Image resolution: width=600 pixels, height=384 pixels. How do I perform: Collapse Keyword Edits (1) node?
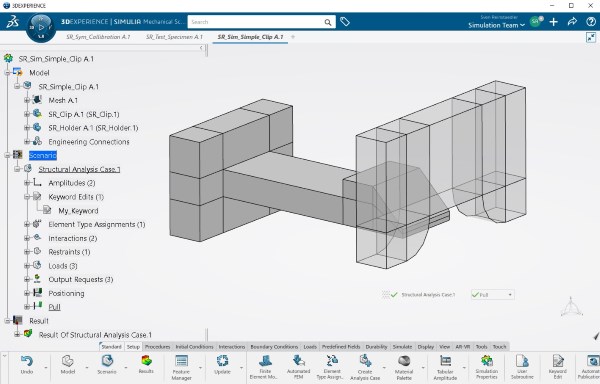(x=27, y=197)
